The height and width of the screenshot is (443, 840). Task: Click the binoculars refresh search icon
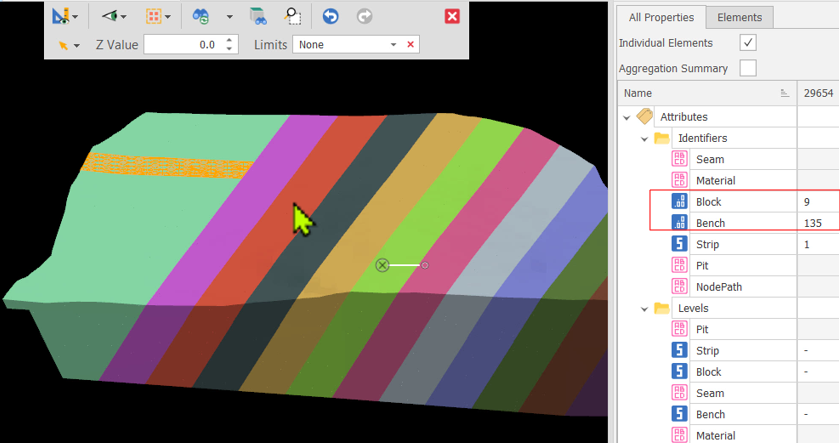point(201,16)
